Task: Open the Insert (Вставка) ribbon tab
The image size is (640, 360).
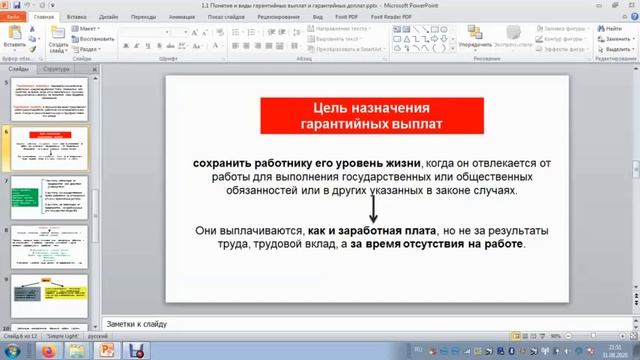Action: coord(76,17)
